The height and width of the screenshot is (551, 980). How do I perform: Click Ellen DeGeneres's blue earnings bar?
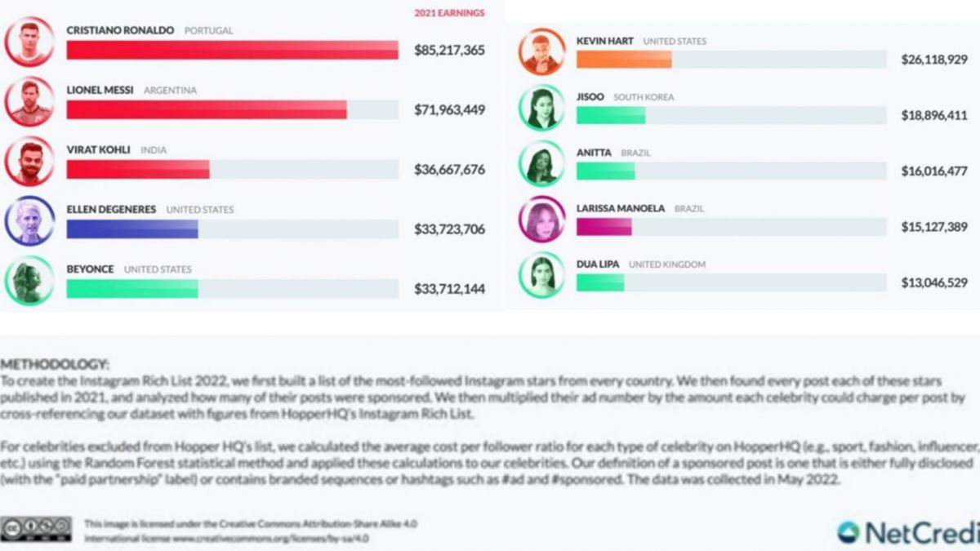(x=132, y=229)
